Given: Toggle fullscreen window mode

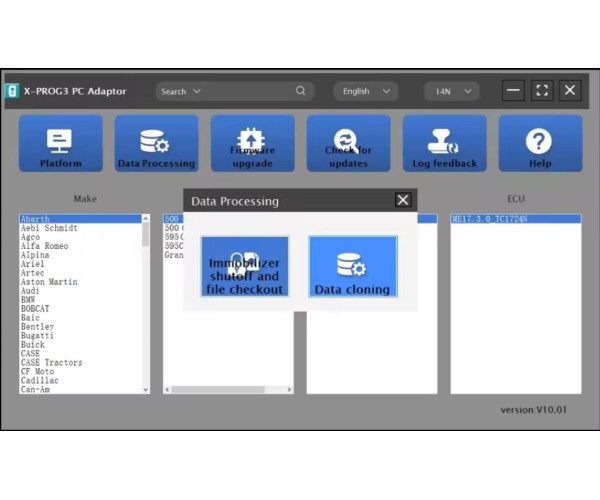Looking at the screenshot, I should point(542,90).
